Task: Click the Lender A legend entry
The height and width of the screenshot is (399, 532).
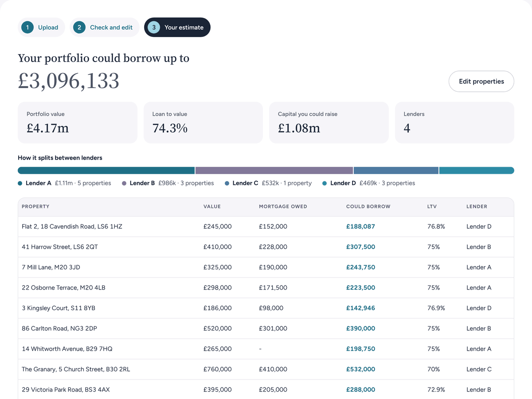Action: pos(64,183)
